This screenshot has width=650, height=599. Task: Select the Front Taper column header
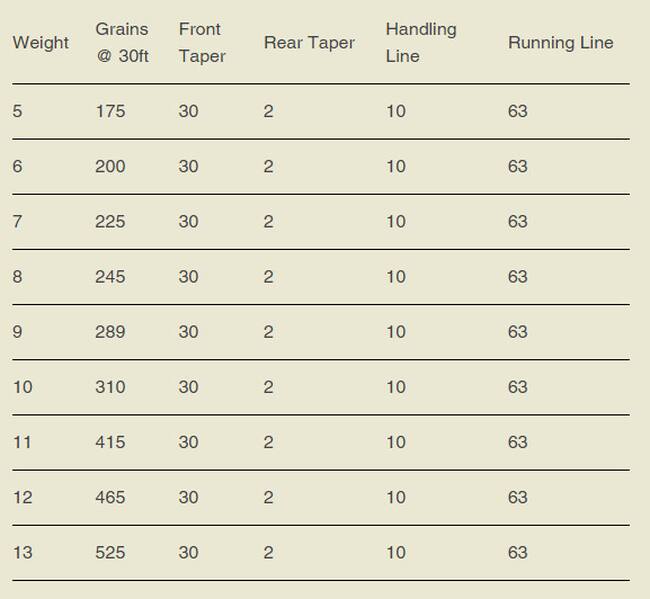click(x=202, y=43)
